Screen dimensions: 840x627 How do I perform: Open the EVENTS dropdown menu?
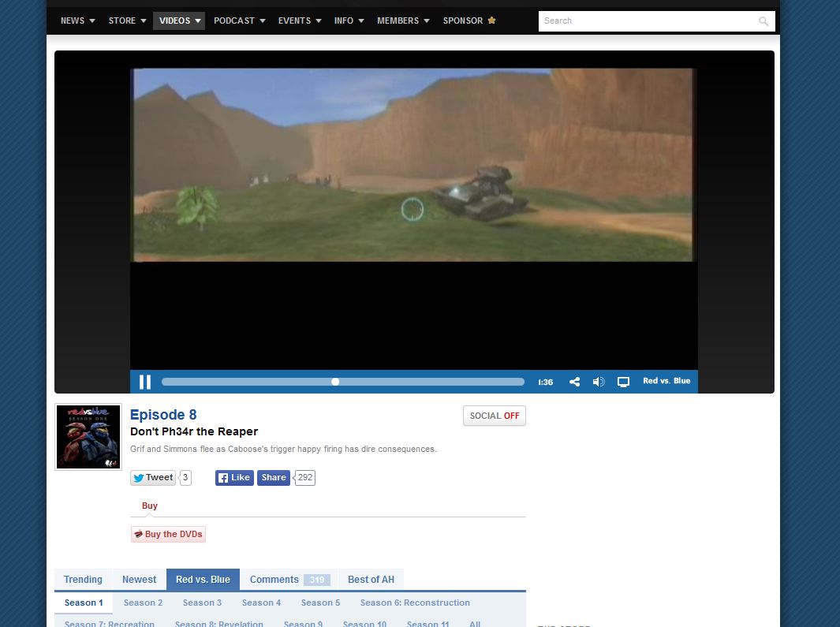pos(300,21)
